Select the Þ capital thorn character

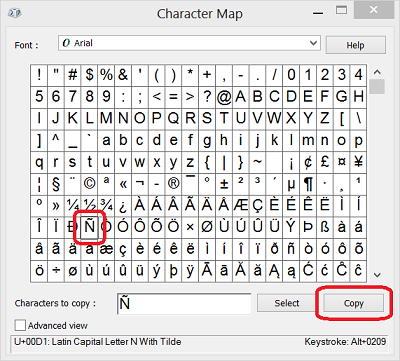308,227
